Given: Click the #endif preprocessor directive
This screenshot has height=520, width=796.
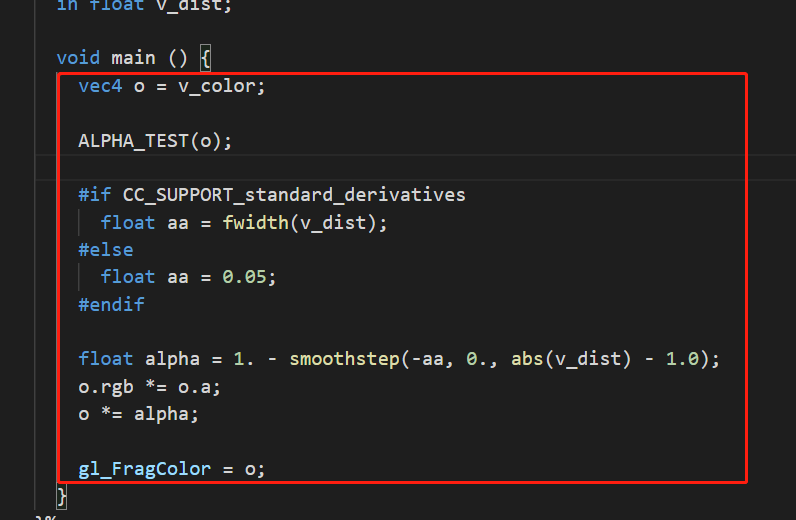Looking at the screenshot, I should 111,304.
